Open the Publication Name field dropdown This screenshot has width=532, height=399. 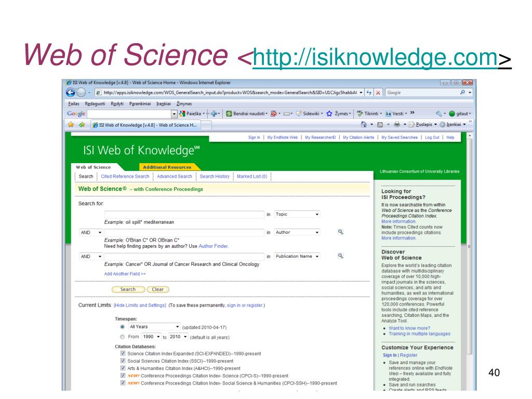(297, 257)
